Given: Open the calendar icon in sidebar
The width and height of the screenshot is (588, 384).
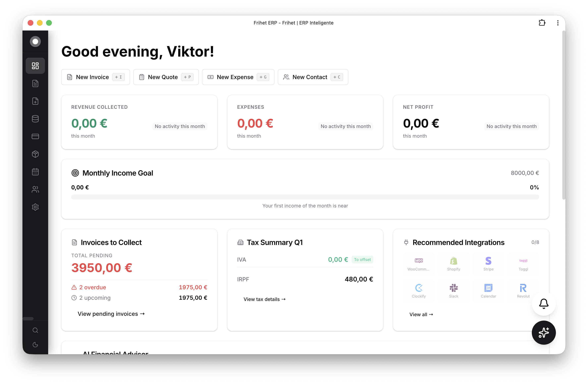Looking at the screenshot, I should pyautogui.click(x=35, y=172).
